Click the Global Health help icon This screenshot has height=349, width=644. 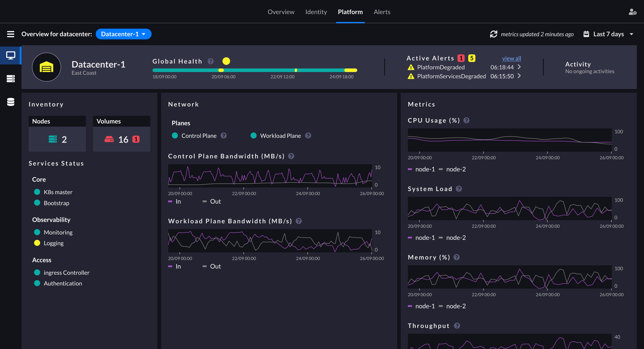[x=211, y=61]
